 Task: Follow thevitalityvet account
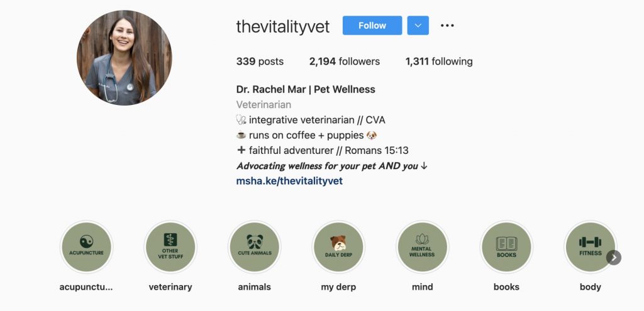(x=372, y=26)
